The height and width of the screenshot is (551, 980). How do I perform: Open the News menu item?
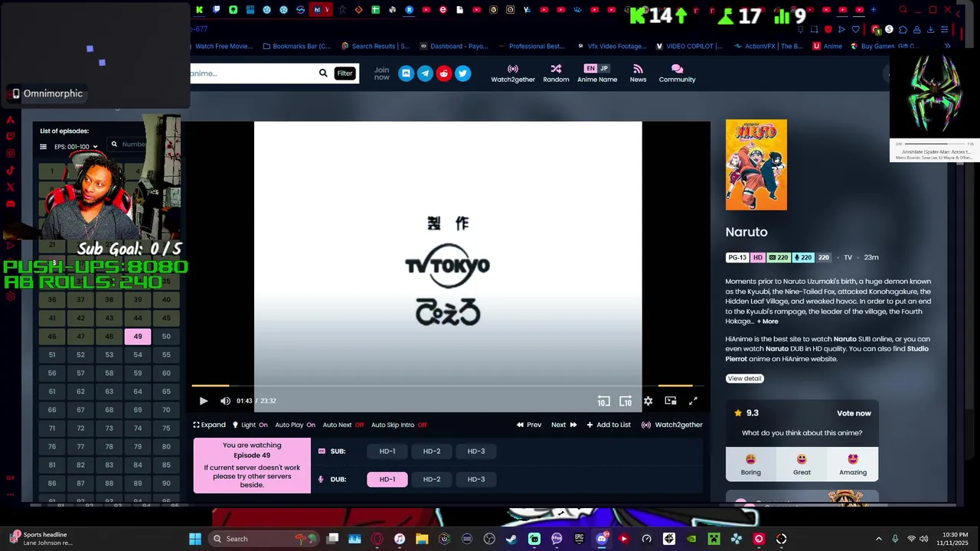click(638, 73)
